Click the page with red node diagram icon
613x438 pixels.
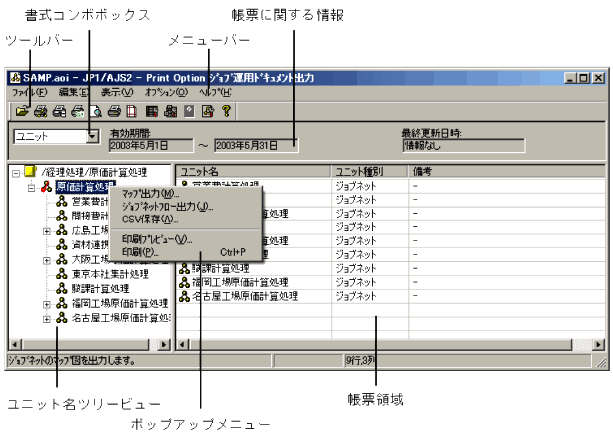[208, 111]
